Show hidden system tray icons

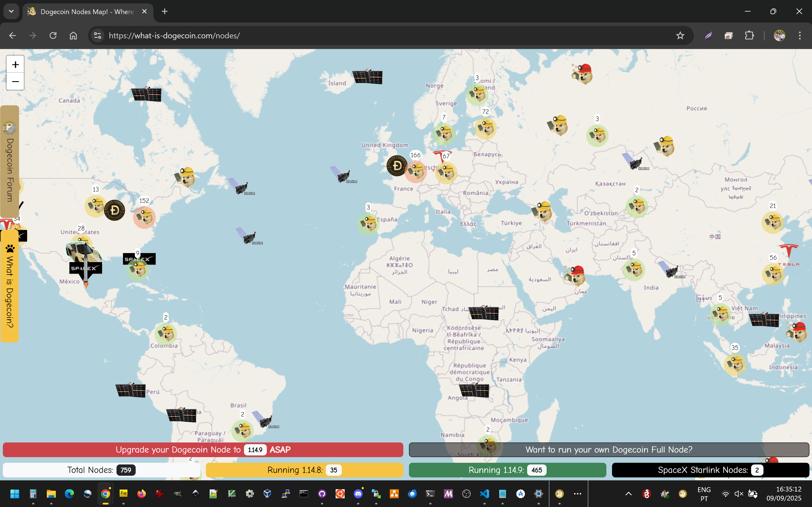[628, 493]
